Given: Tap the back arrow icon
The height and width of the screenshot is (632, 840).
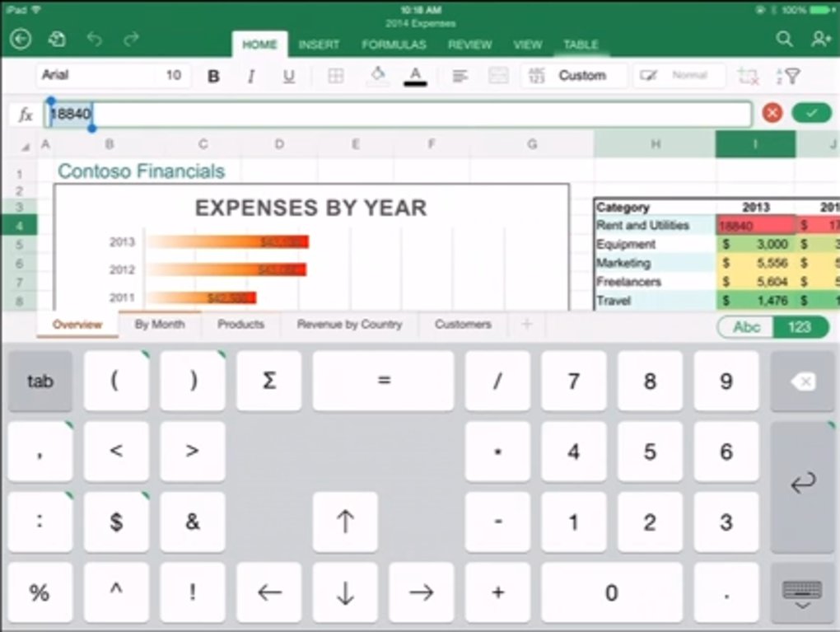Looking at the screenshot, I should pos(21,40).
